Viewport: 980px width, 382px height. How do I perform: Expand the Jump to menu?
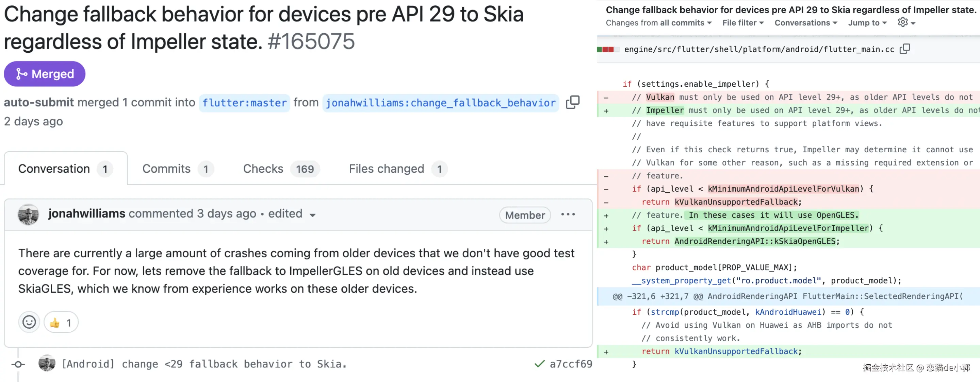[x=867, y=23]
